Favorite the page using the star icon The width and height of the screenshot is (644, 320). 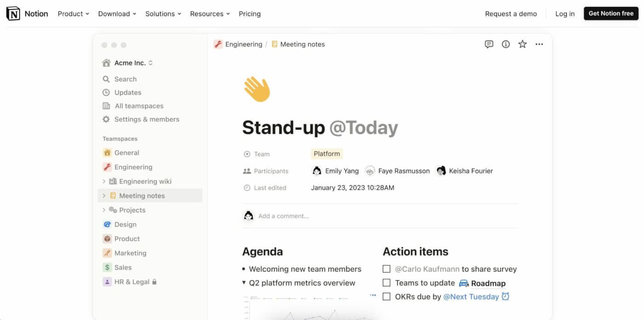[522, 44]
